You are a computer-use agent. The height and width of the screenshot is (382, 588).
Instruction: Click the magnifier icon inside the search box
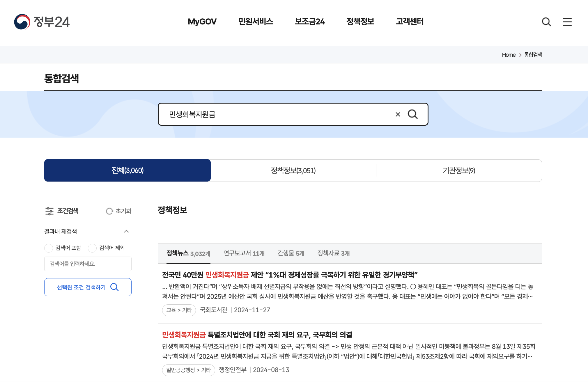412,114
